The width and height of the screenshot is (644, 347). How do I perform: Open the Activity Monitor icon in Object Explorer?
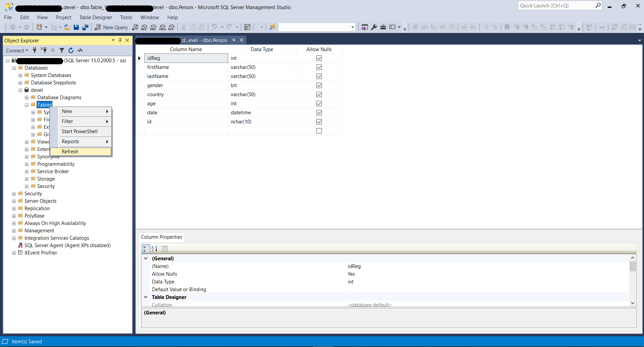point(80,50)
